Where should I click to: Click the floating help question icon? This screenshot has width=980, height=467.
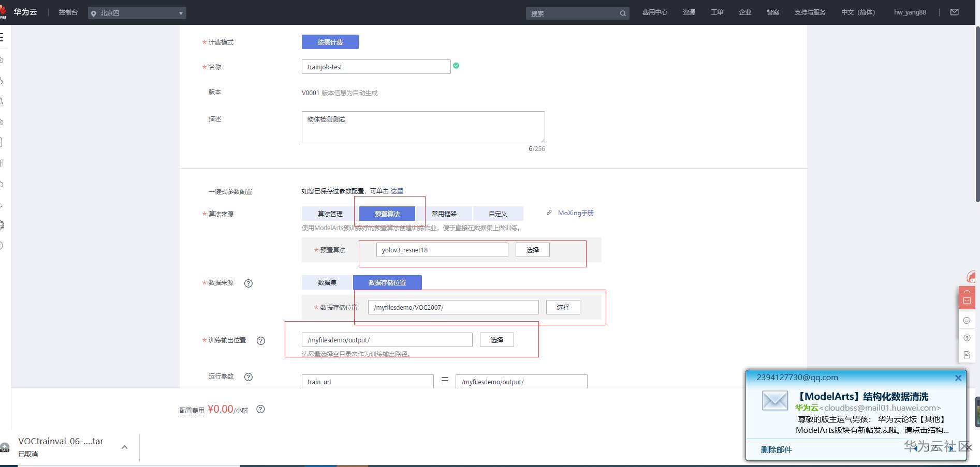(967, 338)
